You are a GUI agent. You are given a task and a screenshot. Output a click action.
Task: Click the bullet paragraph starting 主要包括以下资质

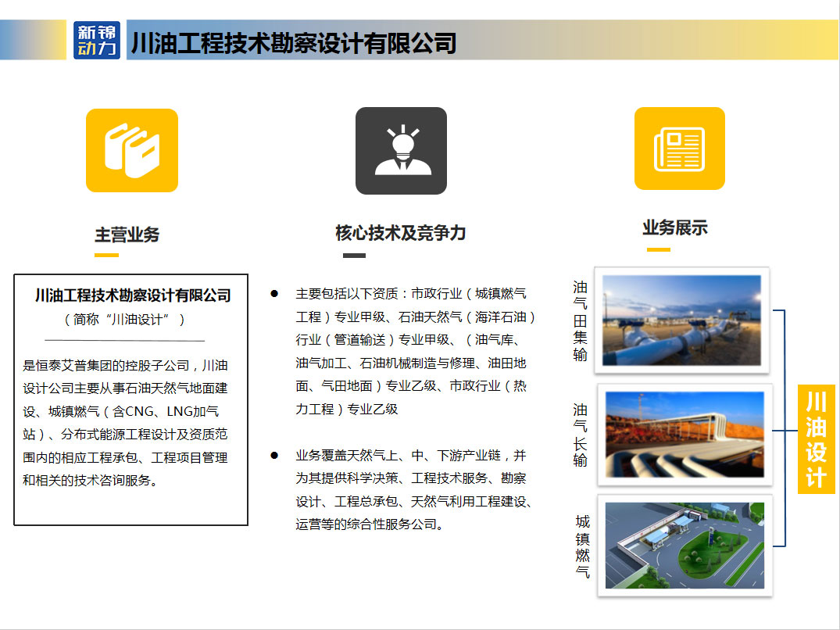click(x=415, y=352)
